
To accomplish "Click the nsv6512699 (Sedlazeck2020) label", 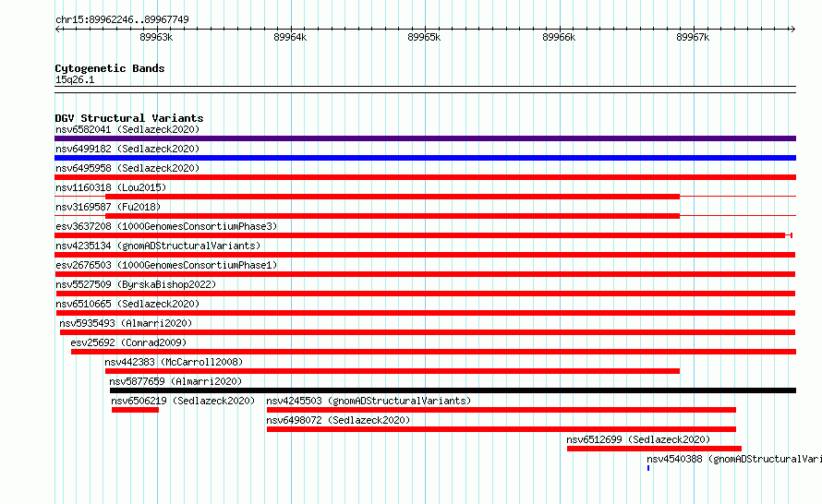I will click(638, 439).
